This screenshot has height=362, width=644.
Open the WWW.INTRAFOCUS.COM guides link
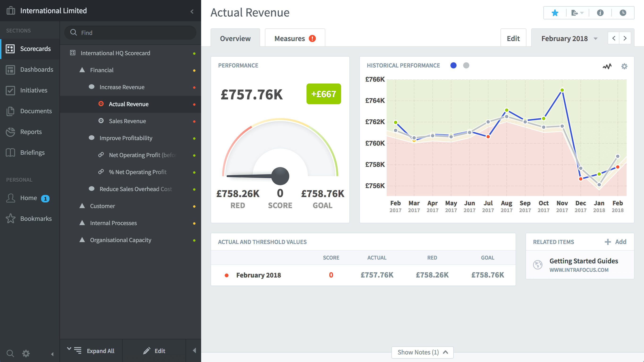(579, 270)
